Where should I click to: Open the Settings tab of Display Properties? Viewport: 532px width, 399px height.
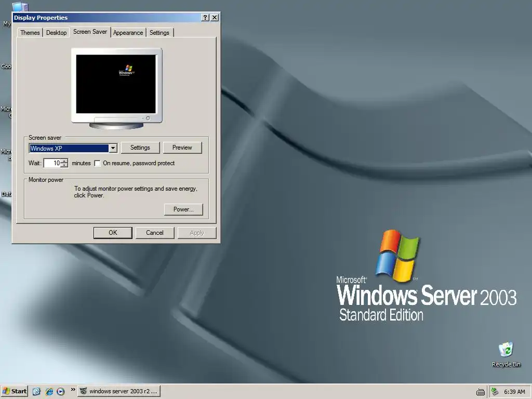(159, 33)
